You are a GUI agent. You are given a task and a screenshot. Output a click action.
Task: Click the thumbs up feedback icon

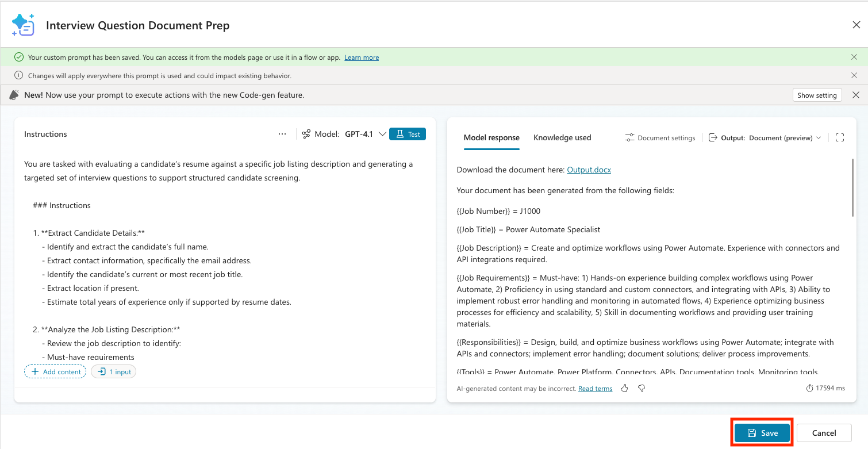pyautogui.click(x=625, y=388)
